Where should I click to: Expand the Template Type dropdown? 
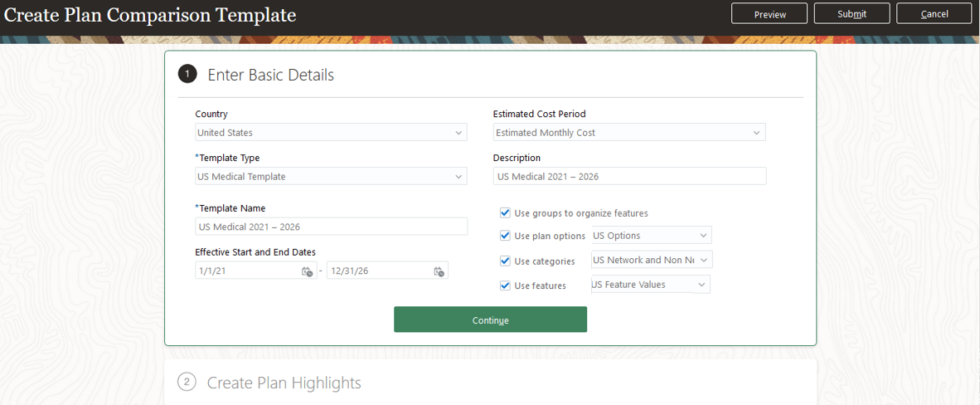pyautogui.click(x=459, y=177)
